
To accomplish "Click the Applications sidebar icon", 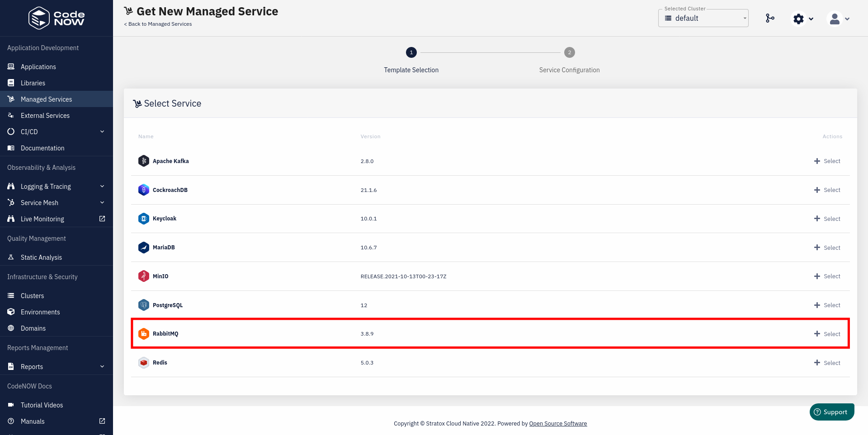I will click(11, 66).
